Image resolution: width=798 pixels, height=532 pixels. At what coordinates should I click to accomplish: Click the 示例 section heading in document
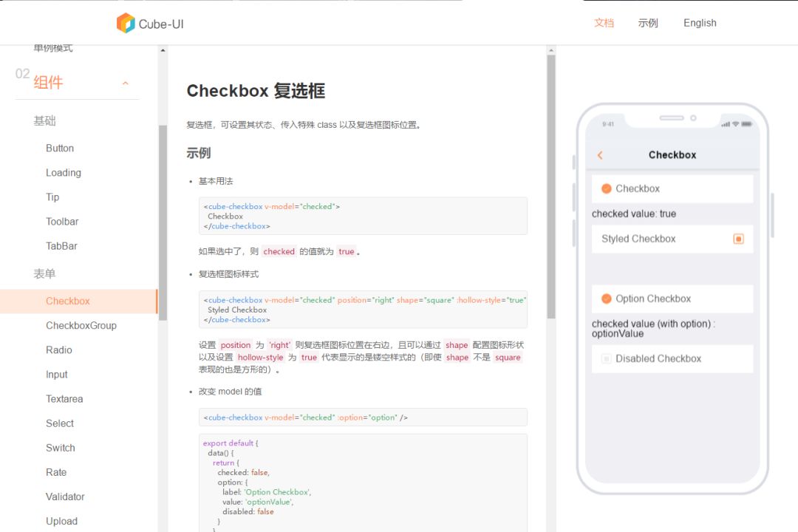tap(199, 153)
